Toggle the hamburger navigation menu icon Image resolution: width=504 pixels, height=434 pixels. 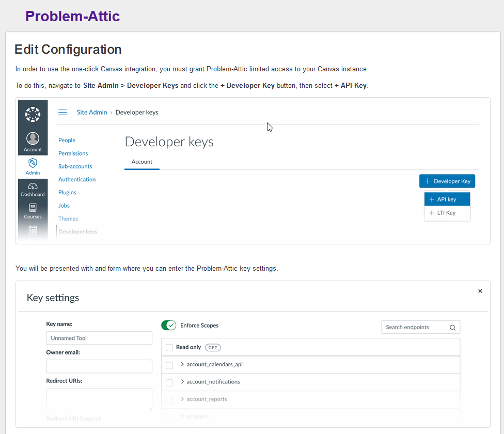coord(62,112)
